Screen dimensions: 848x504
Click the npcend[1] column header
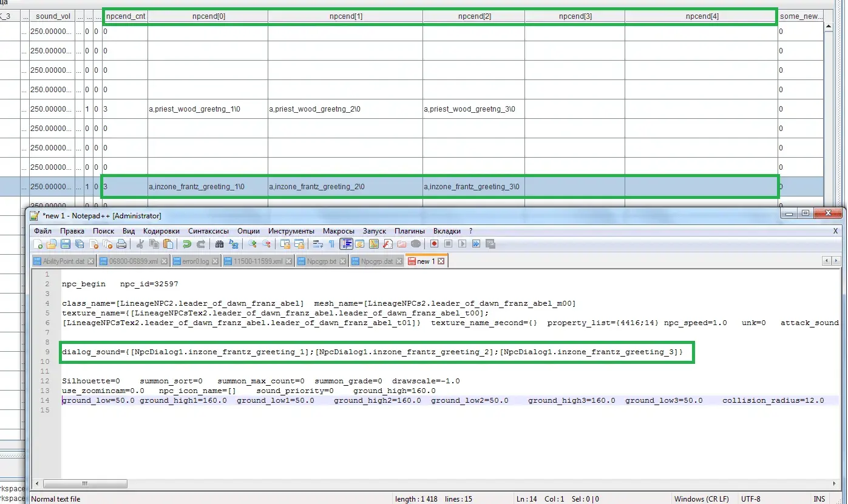click(345, 16)
